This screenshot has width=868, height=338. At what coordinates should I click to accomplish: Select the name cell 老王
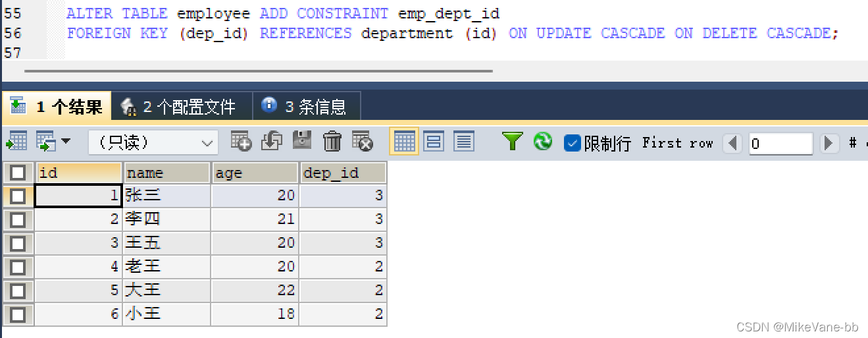click(x=166, y=267)
